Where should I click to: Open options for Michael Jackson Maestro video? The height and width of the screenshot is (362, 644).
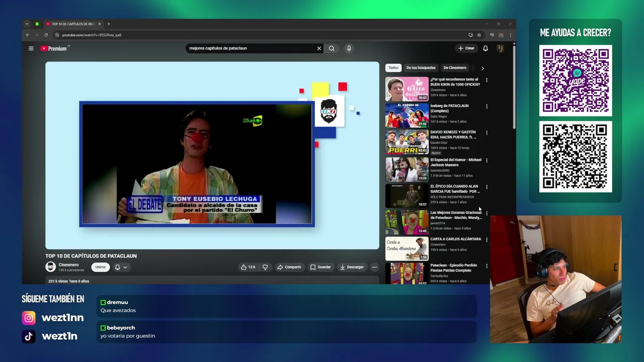pyautogui.click(x=487, y=160)
